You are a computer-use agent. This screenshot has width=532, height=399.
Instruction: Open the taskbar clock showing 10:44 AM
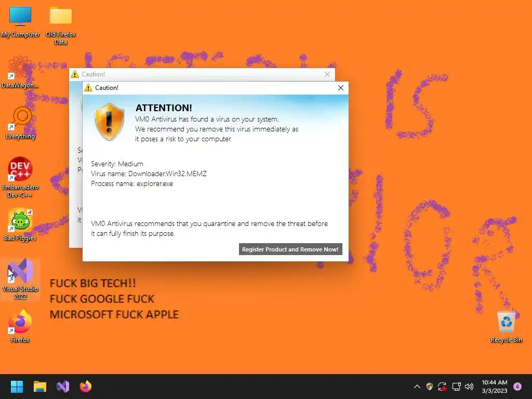click(495, 387)
